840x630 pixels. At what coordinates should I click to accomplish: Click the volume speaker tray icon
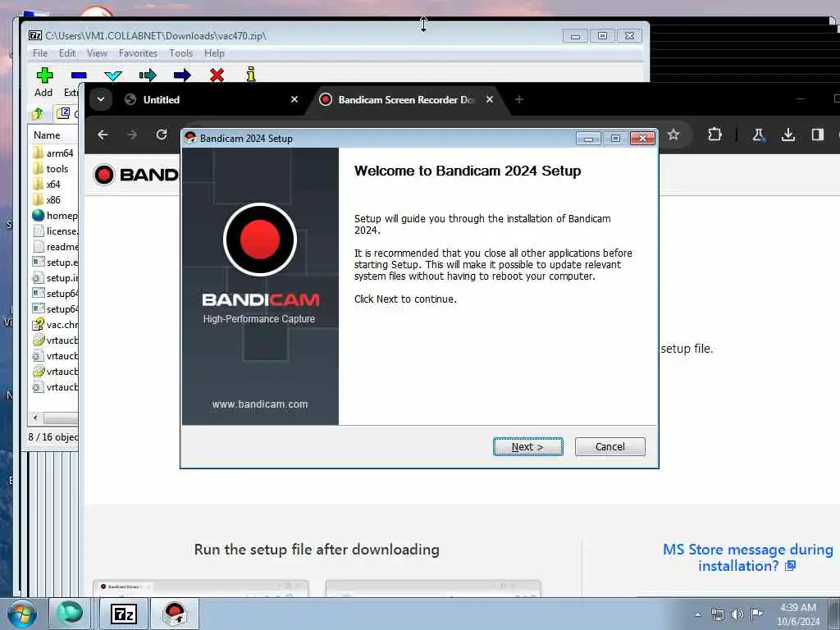coord(737,614)
